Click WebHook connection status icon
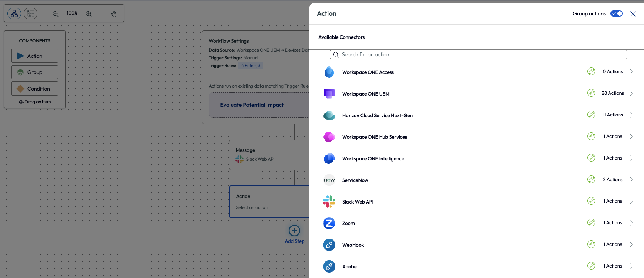This screenshot has height=278, width=644. (x=591, y=244)
